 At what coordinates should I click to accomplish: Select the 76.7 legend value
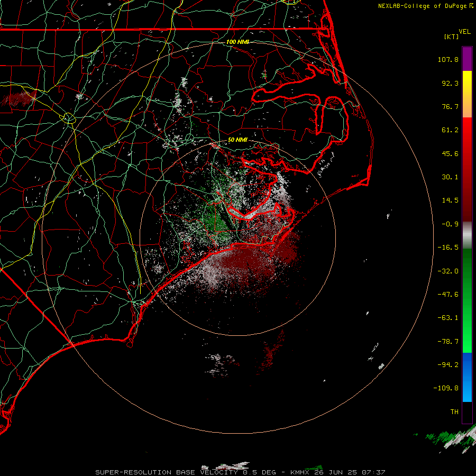[450, 106]
